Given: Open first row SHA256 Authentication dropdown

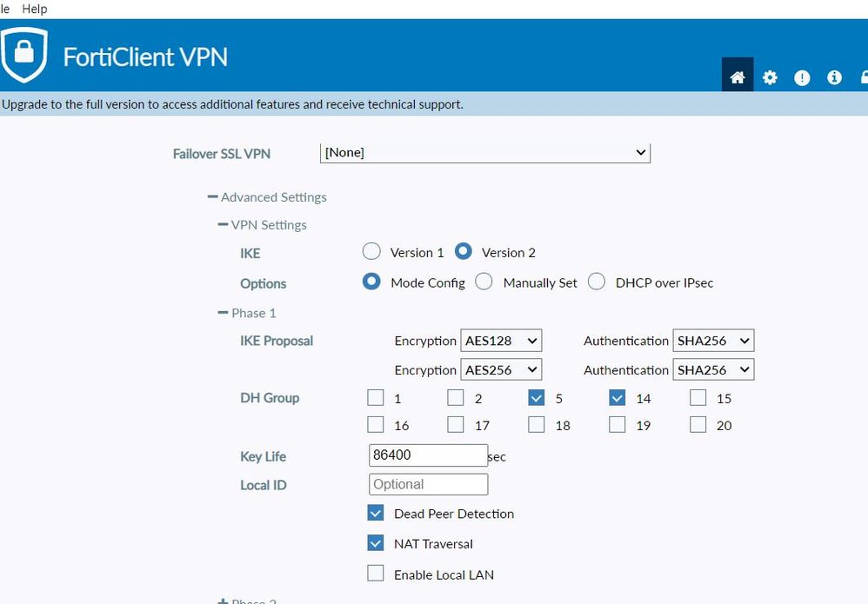Looking at the screenshot, I should point(713,341).
